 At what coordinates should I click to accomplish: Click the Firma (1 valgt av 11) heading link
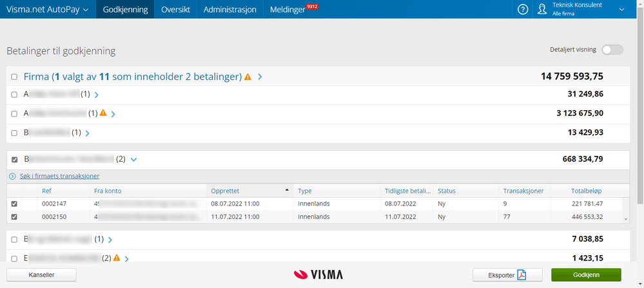132,77
